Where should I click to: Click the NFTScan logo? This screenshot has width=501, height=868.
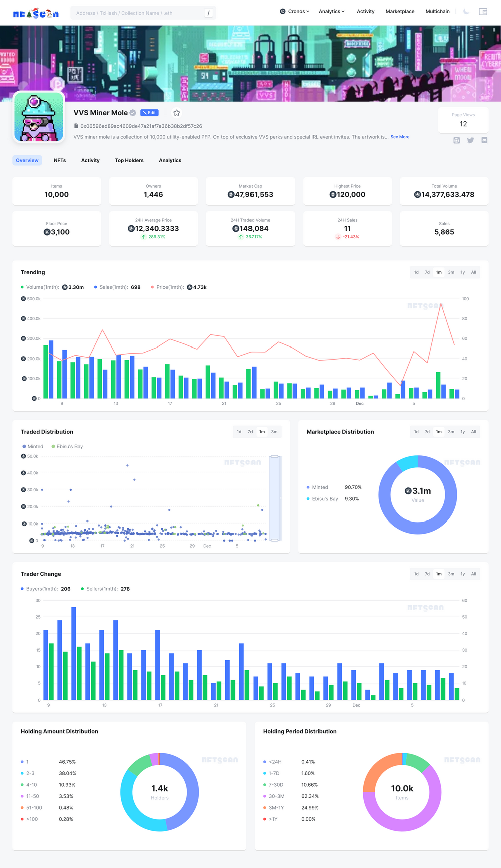(35, 13)
